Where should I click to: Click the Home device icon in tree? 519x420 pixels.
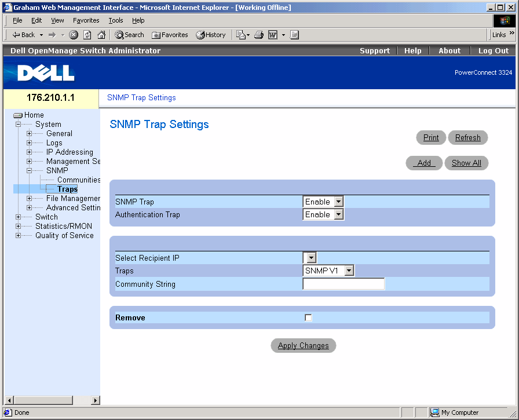point(18,115)
